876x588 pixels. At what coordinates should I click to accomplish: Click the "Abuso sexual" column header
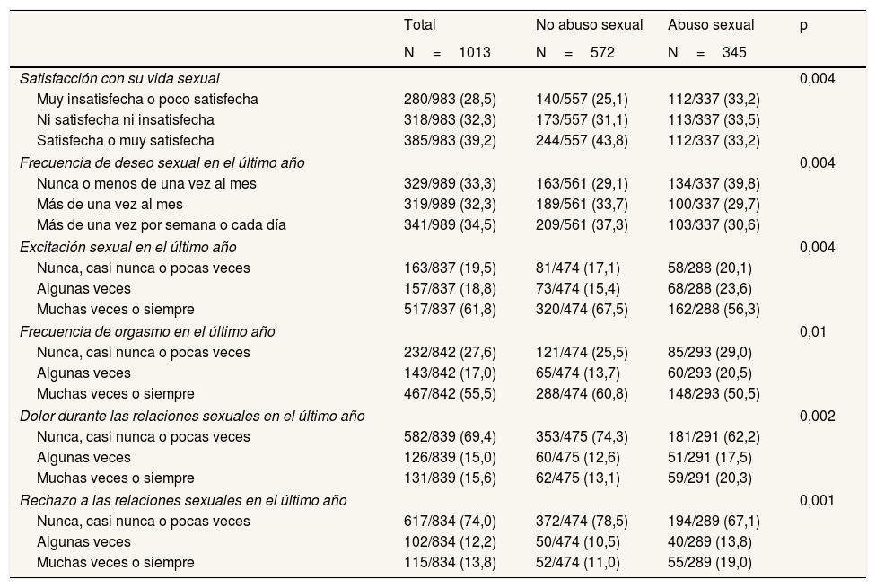tap(711, 25)
